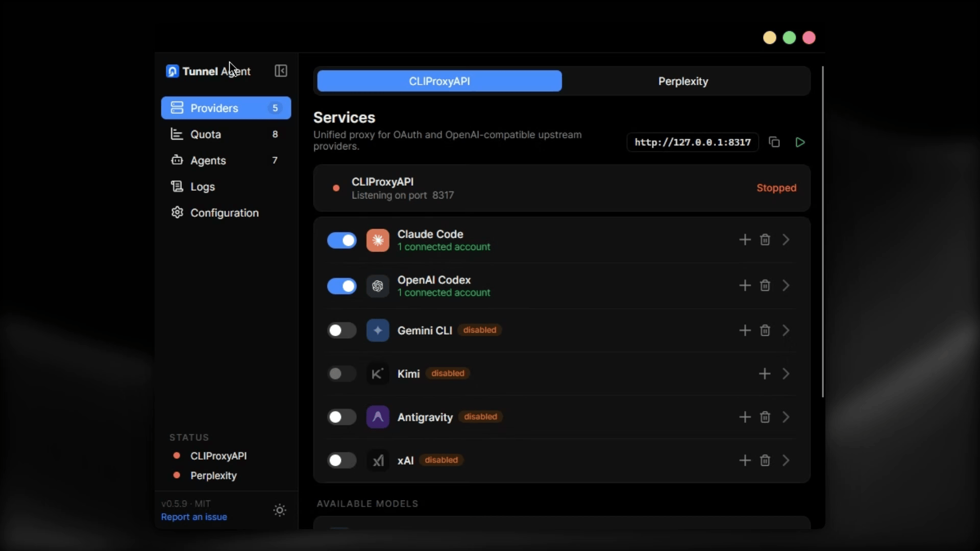Click the proxy URL field
Image resolution: width=980 pixels, height=551 pixels.
coord(693,142)
